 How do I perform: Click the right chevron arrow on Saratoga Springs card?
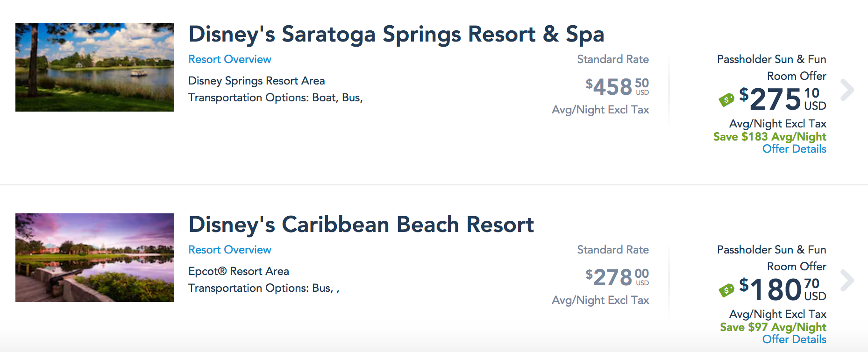coord(847,91)
